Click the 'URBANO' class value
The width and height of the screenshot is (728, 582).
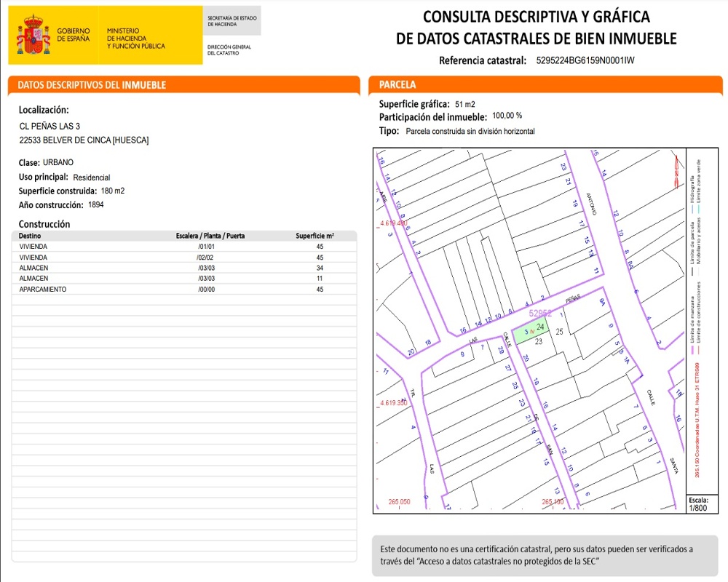[x=58, y=162]
